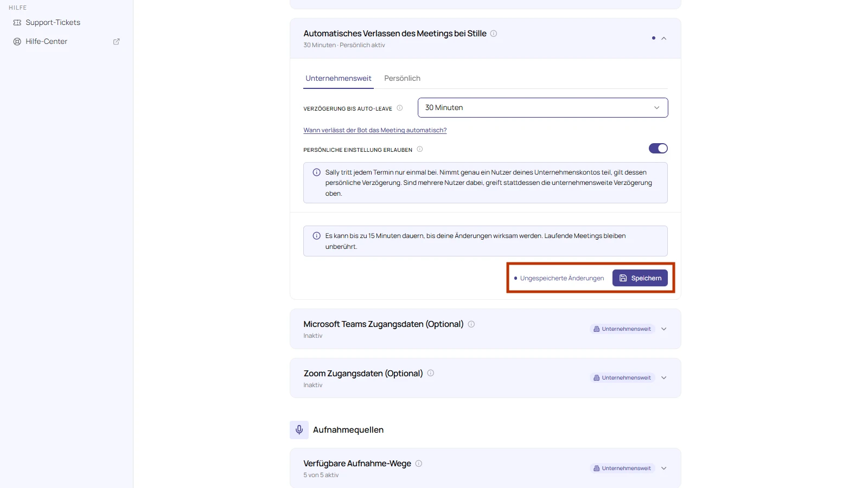Screen dimensions: 868x488
Task: Click the Zoom Zugangsdaten (Optional) heading
Action: [x=363, y=374]
